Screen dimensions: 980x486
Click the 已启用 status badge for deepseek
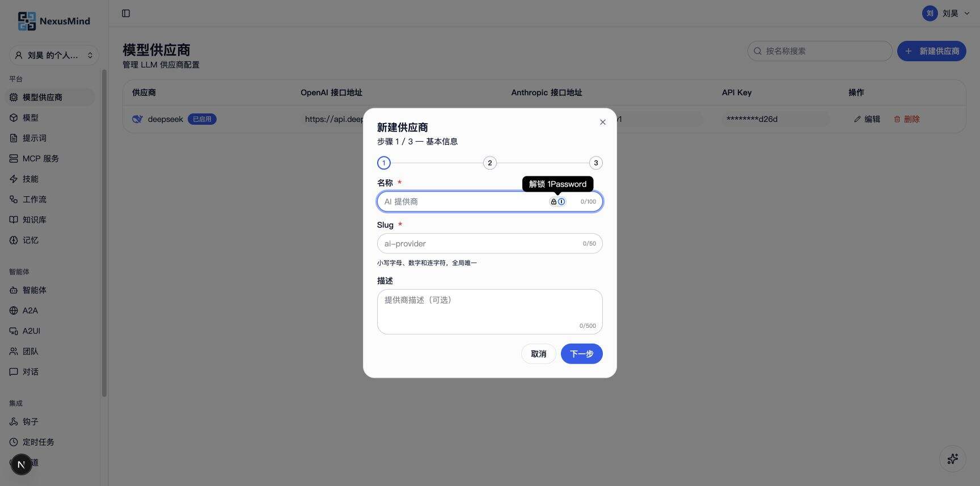(x=202, y=119)
